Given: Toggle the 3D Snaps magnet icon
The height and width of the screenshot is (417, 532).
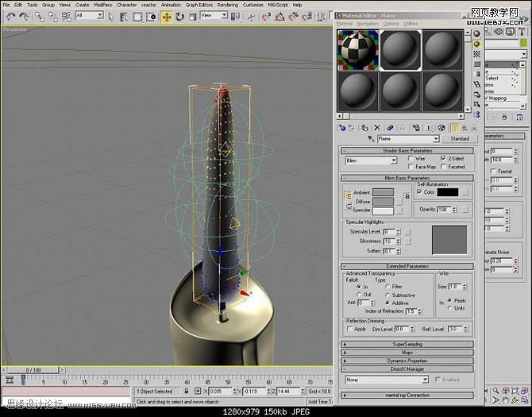Looking at the screenshot, I should pyautogui.click(x=266, y=17).
